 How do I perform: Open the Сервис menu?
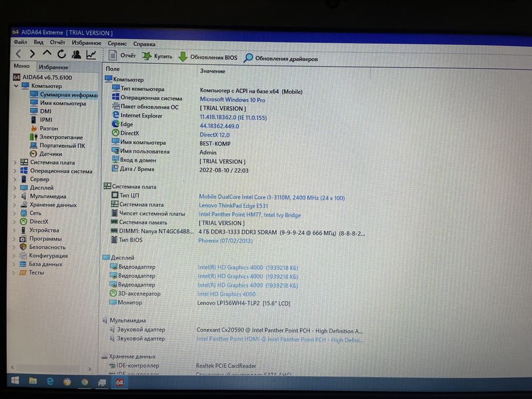point(117,43)
